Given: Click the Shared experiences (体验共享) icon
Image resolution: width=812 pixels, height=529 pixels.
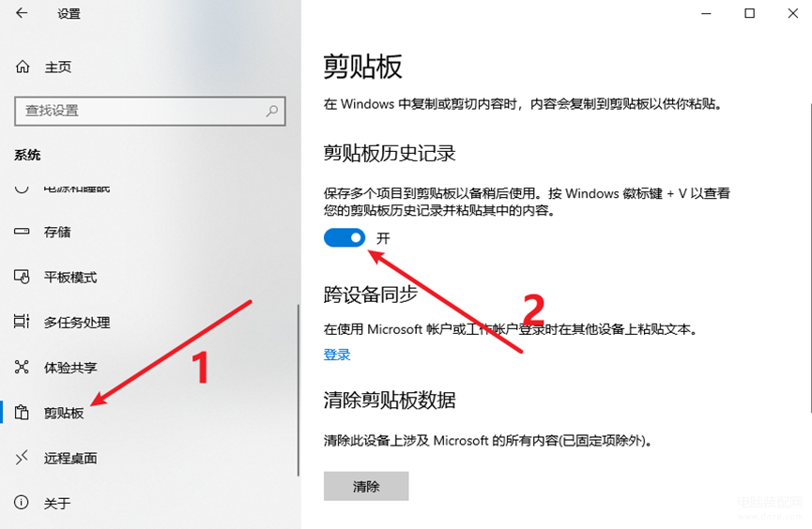Looking at the screenshot, I should coord(22,367).
